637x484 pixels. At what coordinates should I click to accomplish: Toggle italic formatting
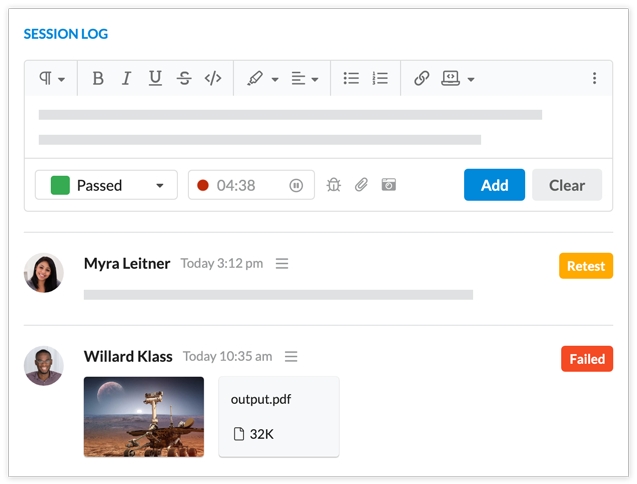[x=126, y=78]
